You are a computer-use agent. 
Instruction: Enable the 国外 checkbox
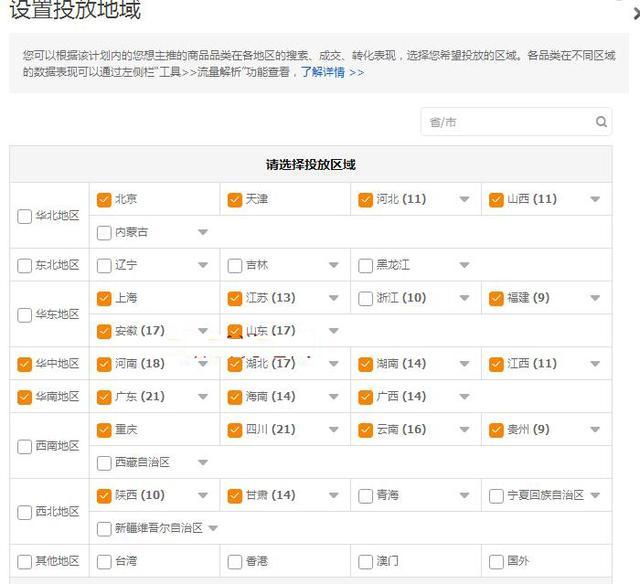(x=496, y=562)
